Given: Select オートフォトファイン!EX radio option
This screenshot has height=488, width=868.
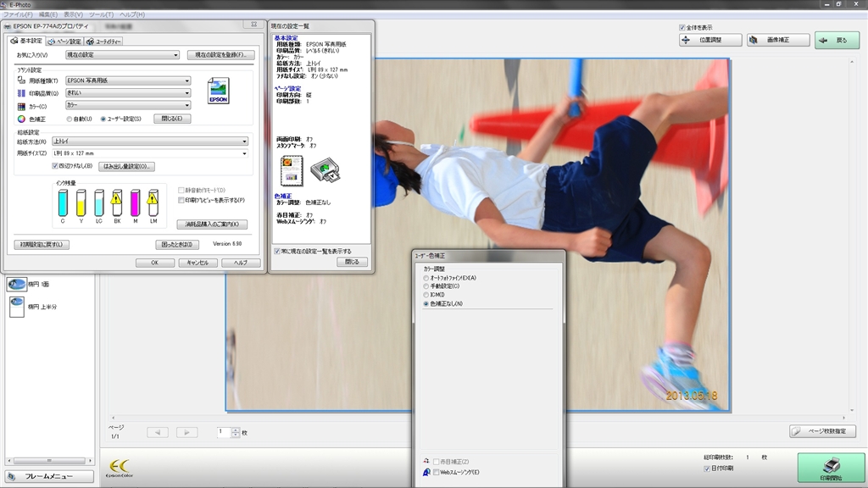Looking at the screenshot, I should point(426,278).
